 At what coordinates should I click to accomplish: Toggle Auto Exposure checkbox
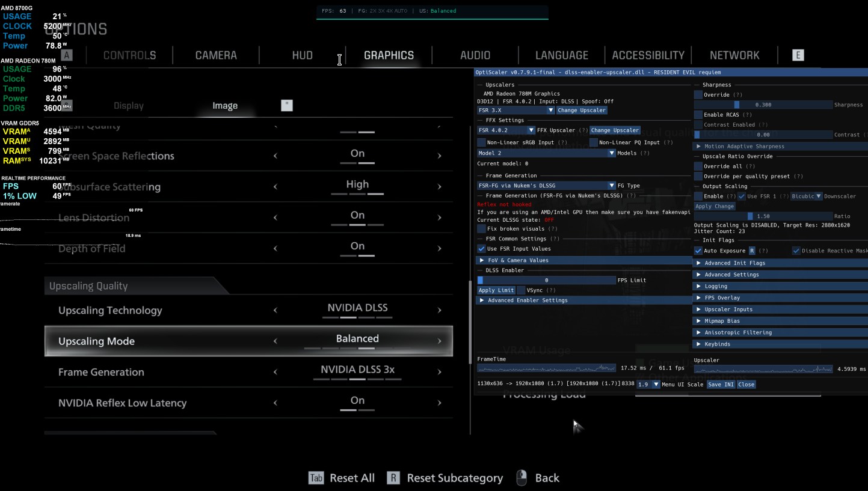(698, 251)
